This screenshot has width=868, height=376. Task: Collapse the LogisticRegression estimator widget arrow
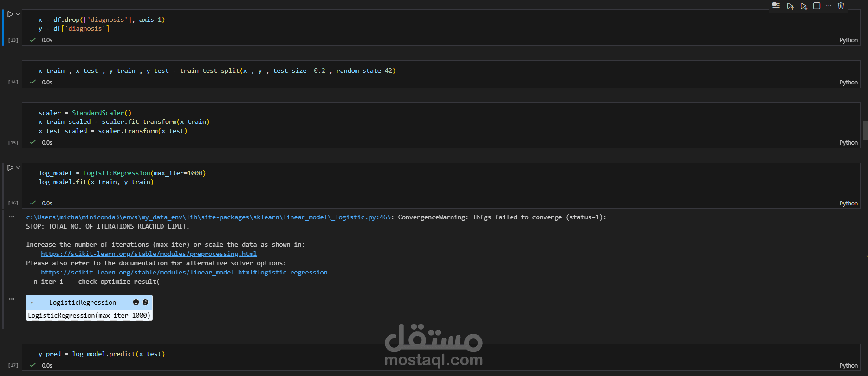pyautogui.click(x=32, y=303)
